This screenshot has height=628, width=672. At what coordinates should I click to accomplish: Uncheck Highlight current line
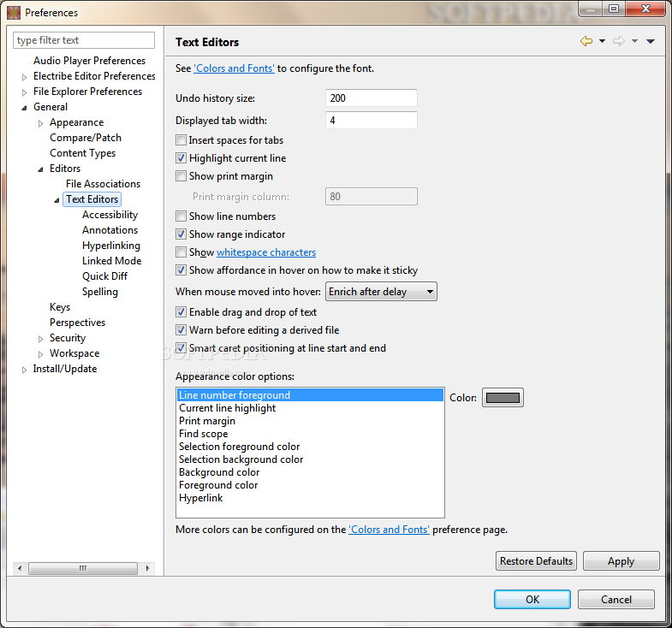tap(181, 158)
